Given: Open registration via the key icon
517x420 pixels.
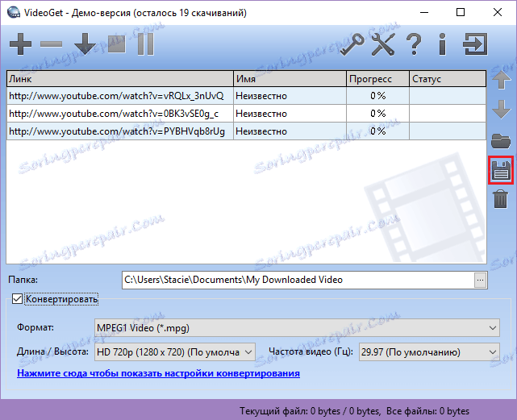Looking at the screenshot, I should 352,44.
